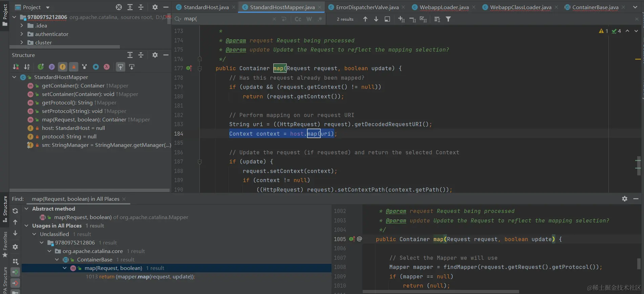Image resolution: width=644 pixels, height=294 pixels.
Task: Switch to ErrorDispatcherValve.java tab
Action: click(x=367, y=7)
